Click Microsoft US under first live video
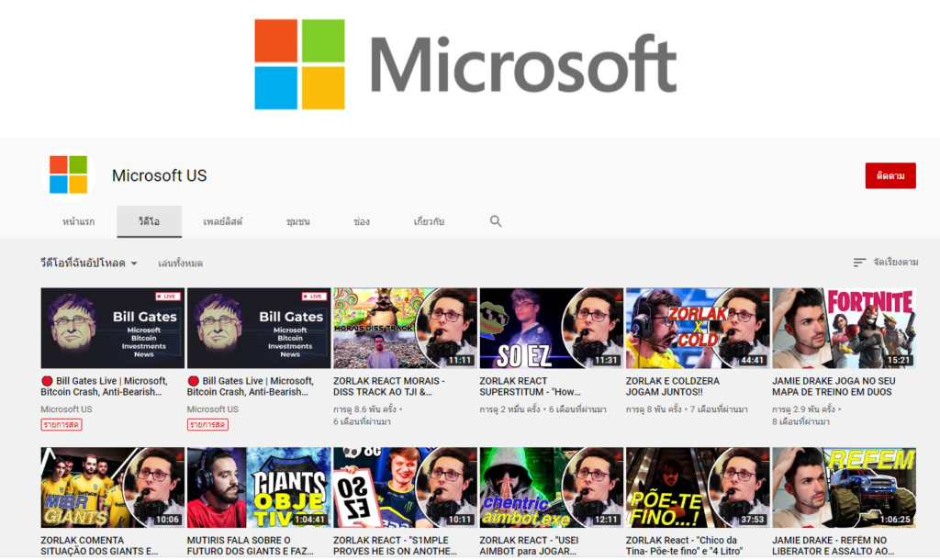This screenshot has width=940, height=560. click(x=66, y=409)
